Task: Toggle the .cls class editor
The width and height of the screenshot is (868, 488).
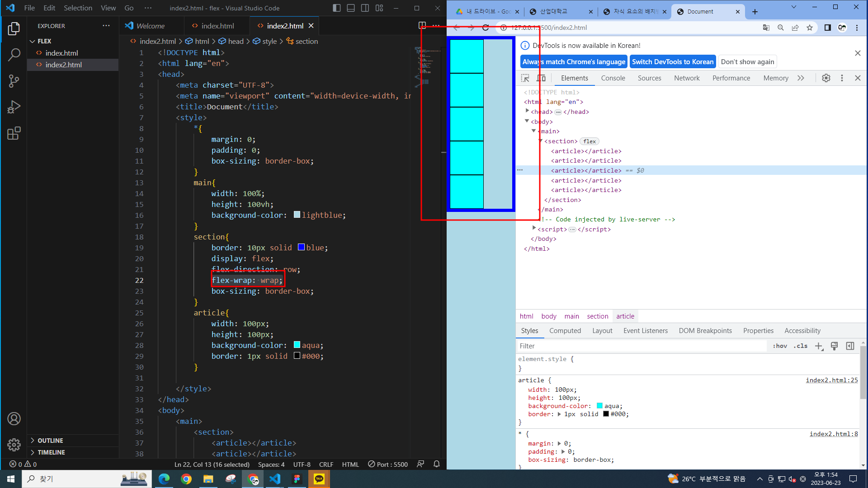Action: [800, 346]
